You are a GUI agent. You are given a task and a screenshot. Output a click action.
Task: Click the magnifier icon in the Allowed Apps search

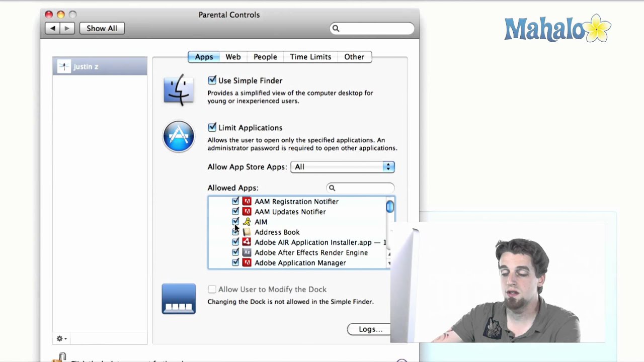click(332, 188)
